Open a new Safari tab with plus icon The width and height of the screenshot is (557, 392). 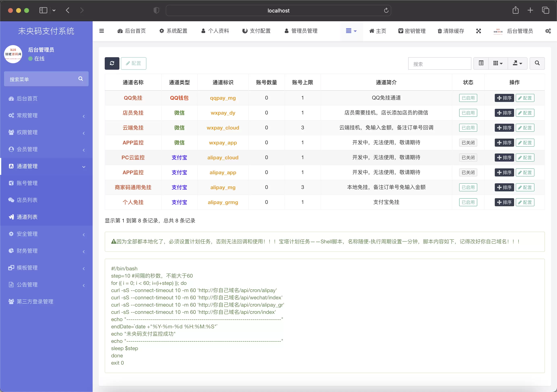pyautogui.click(x=530, y=10)
